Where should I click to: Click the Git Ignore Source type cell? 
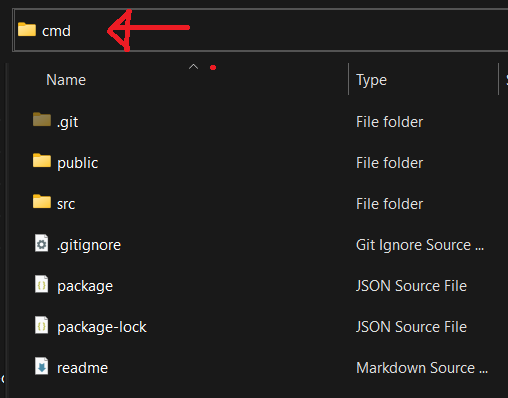point(420,245)
